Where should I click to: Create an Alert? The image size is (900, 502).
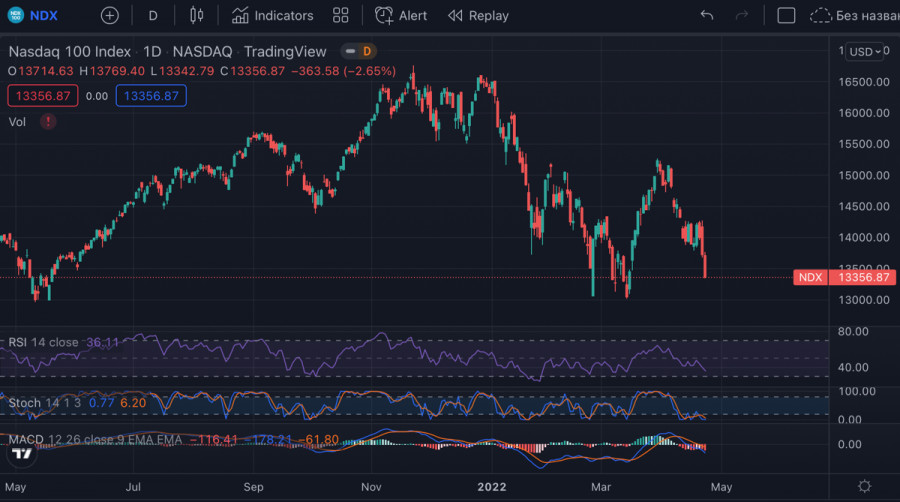401,15
